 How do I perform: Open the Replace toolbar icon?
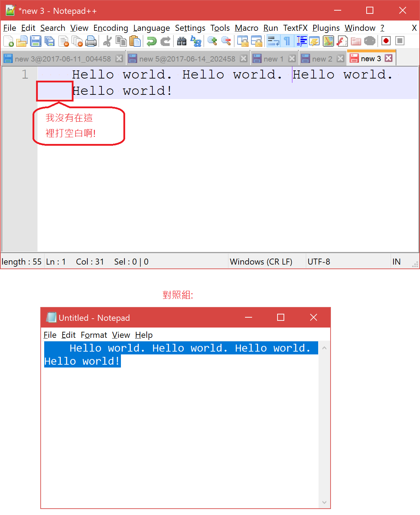(x=196, y=41)
